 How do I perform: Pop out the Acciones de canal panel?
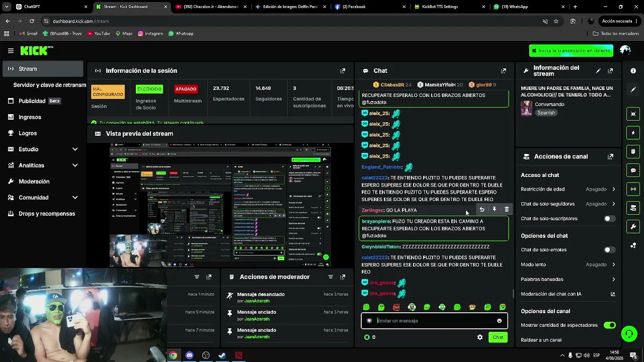(x=610, y=156)
